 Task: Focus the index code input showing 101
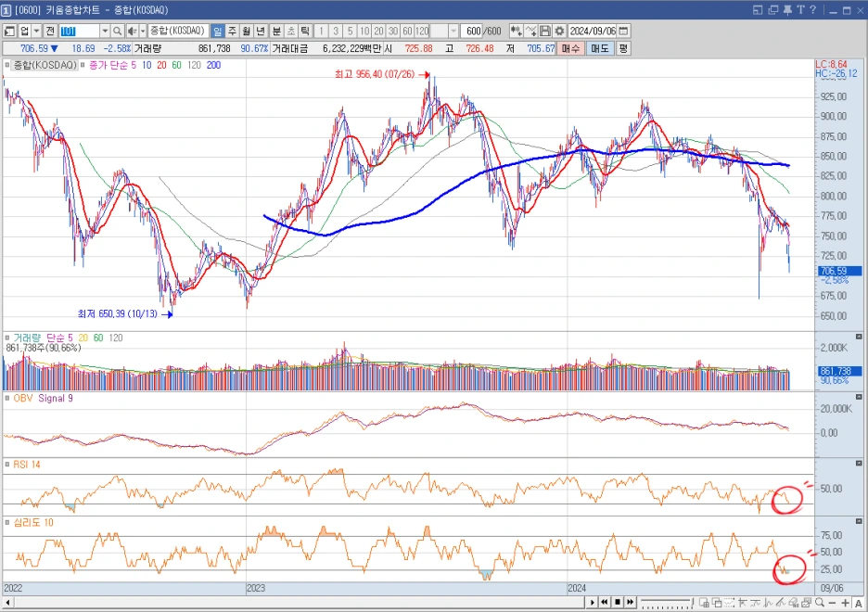coord(79,31)
